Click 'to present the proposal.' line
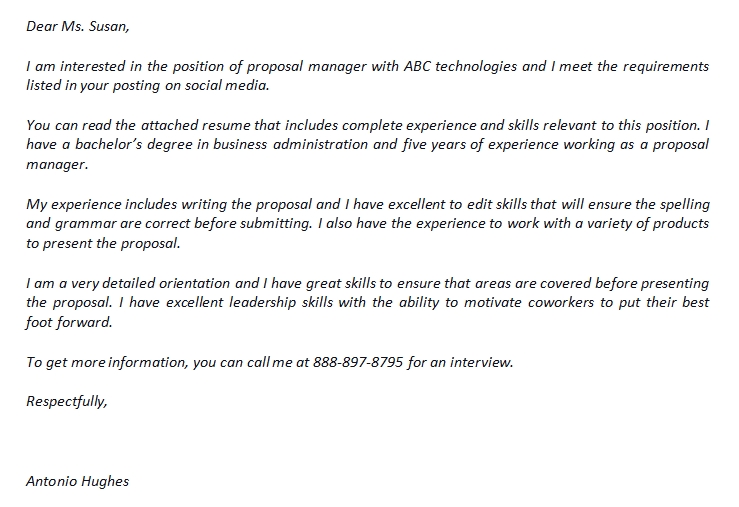The height and width of the screenshot is (507, 739). 103,243
